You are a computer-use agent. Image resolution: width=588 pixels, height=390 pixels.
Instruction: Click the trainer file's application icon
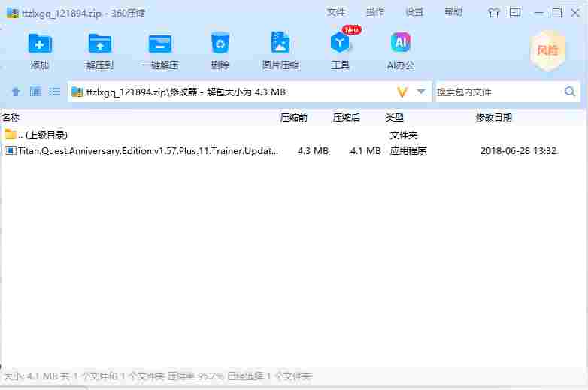[x=10, y=150]
